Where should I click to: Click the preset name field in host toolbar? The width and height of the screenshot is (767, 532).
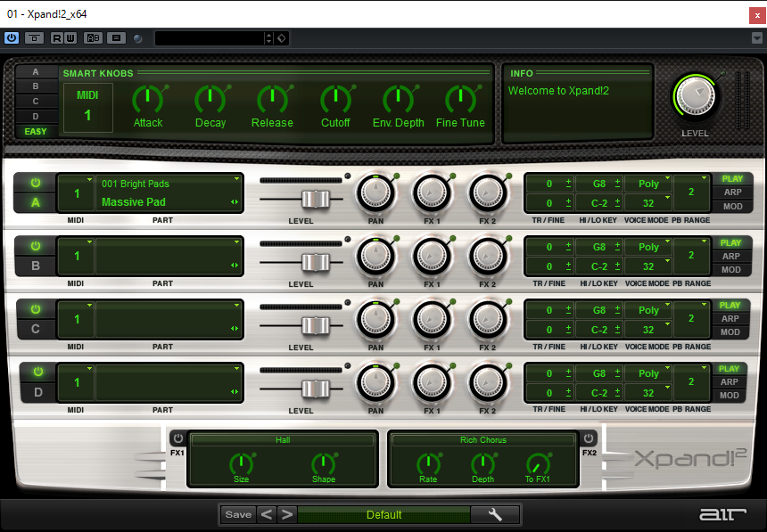(210, 38)
